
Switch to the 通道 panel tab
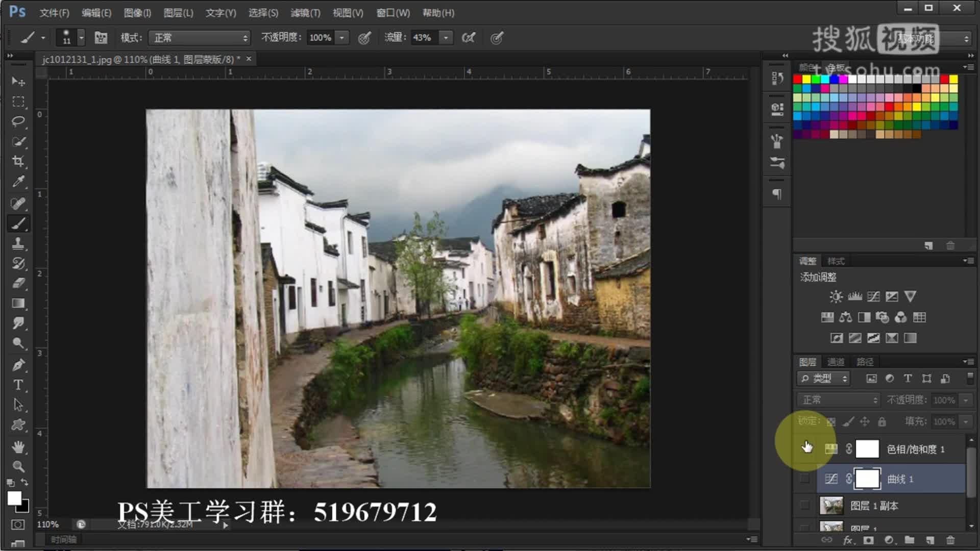[x=835, y=361]
